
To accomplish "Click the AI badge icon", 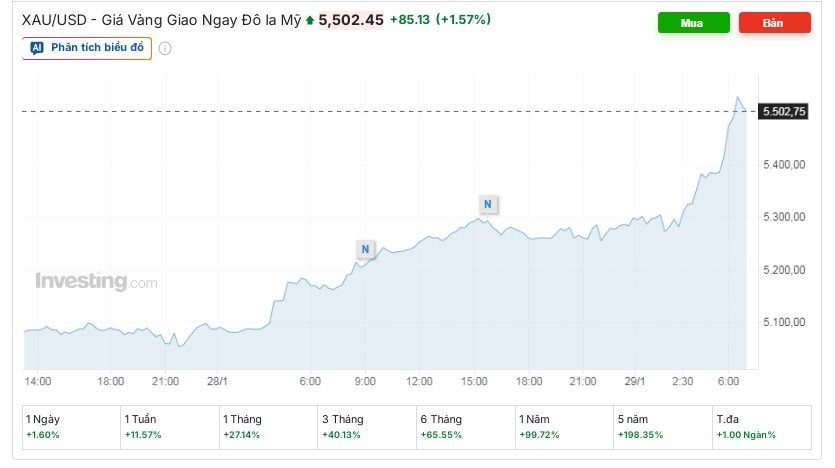I will click(37, 47).
